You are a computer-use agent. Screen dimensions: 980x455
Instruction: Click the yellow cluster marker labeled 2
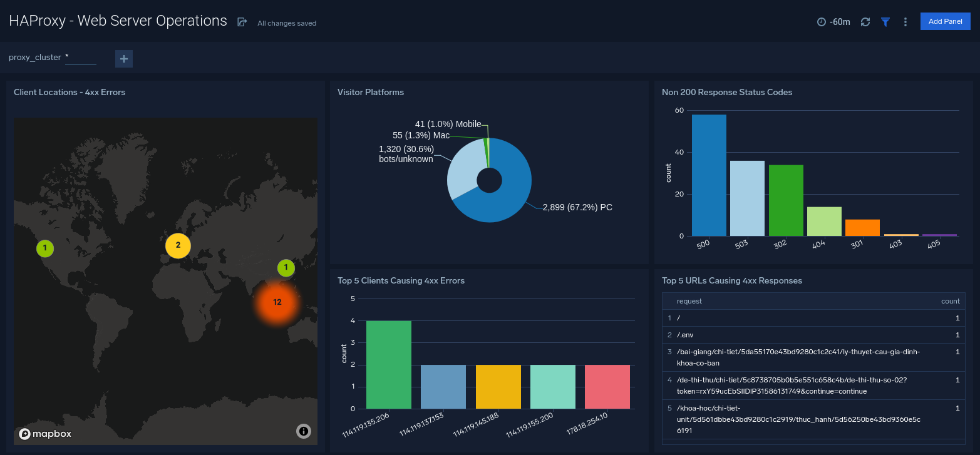(x=178, y=245)
